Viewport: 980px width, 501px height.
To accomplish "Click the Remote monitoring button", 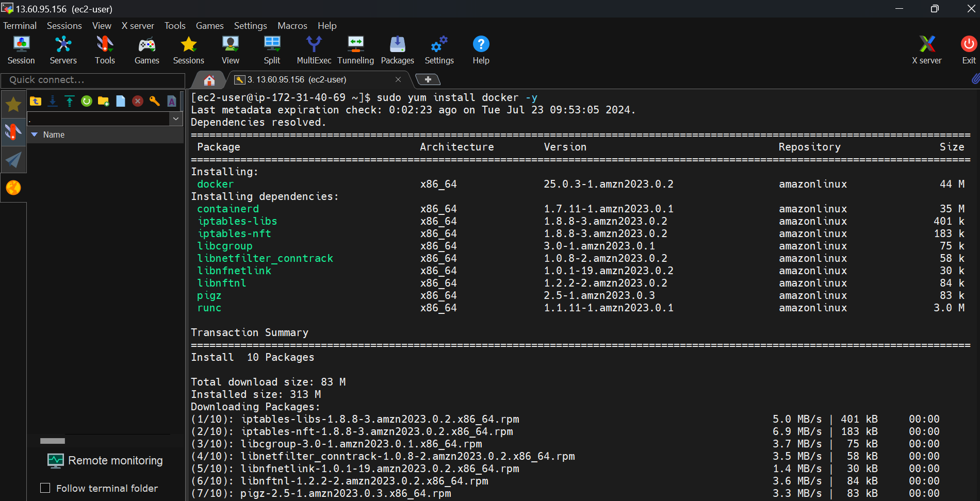I will click(x=105, y=460).
